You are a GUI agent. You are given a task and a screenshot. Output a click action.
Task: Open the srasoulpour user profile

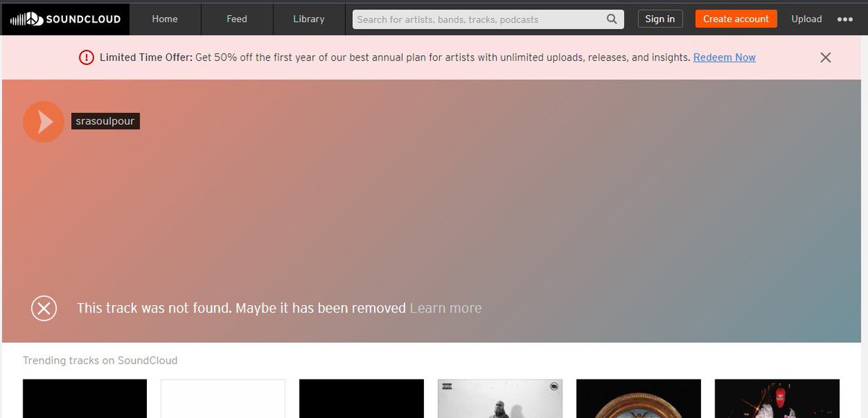coord(105,121)
